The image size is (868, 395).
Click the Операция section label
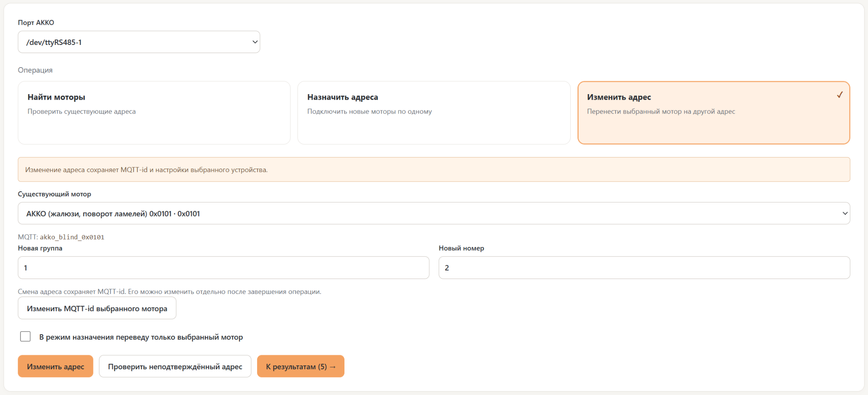pos(35,70)
